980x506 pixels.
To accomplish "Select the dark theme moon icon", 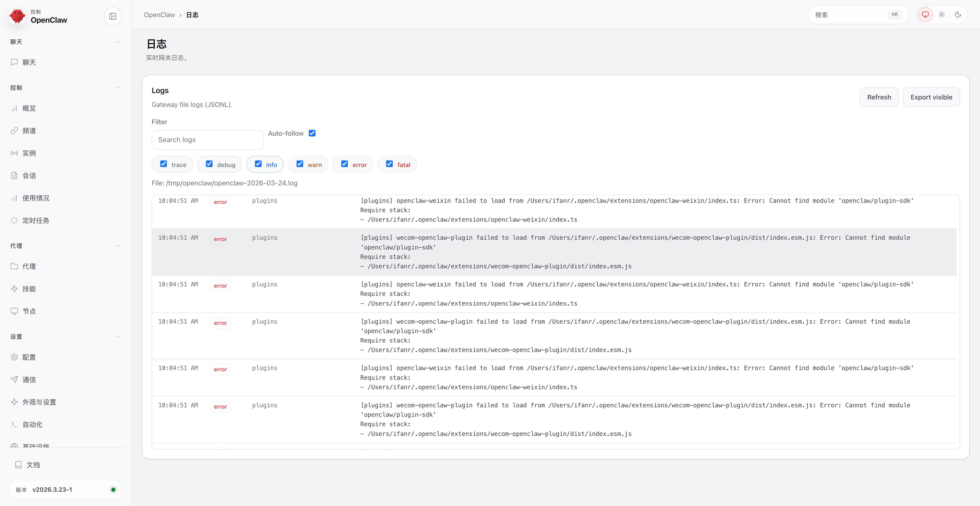I will [x=958, y=15].
